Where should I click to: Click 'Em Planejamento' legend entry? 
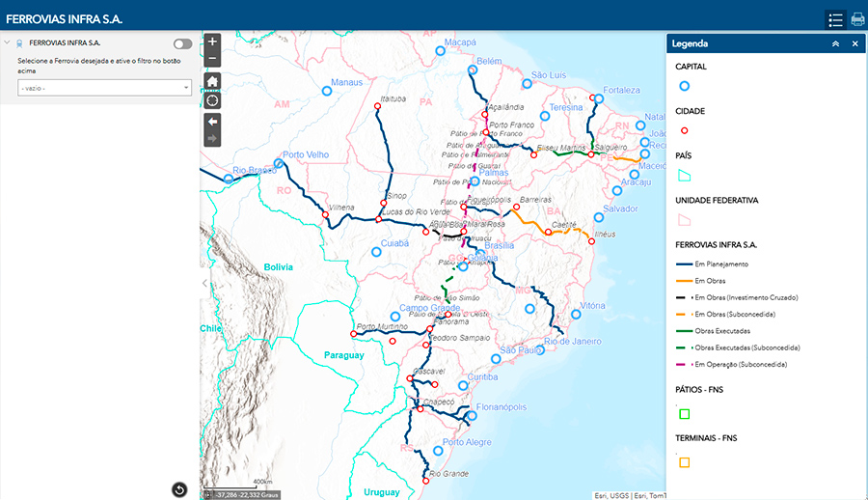click(721, 264)
